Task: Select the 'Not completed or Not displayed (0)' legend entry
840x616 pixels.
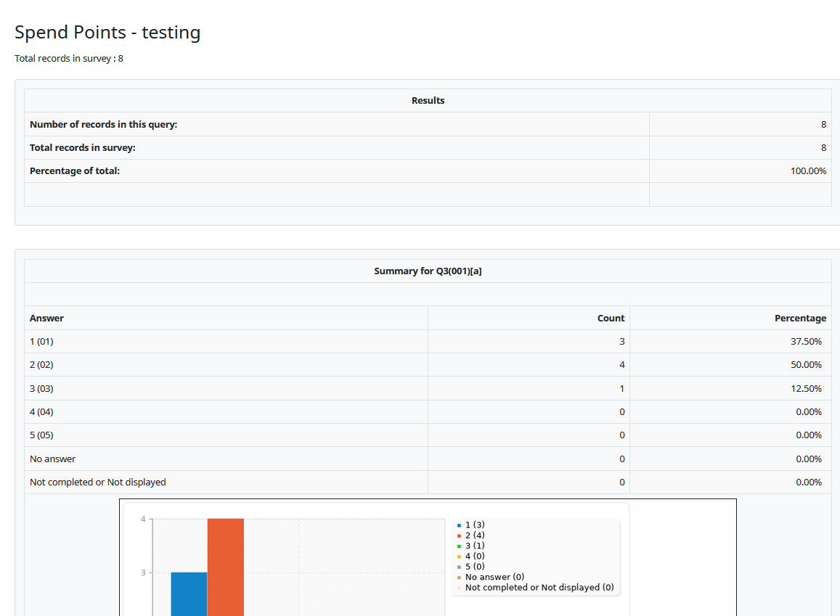Action: (539, 588)
